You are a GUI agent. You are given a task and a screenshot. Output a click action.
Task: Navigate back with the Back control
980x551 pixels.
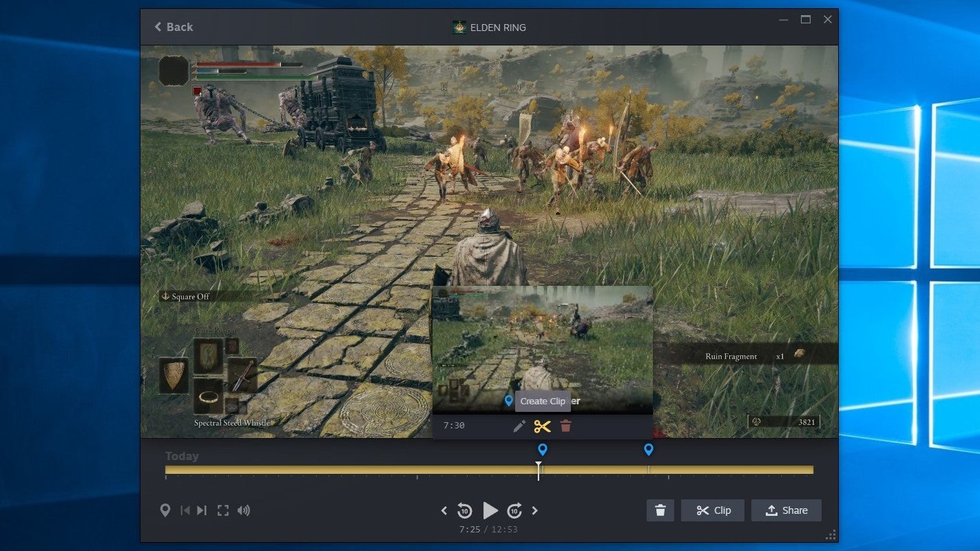pyautogui.click(x=172, y=26)
